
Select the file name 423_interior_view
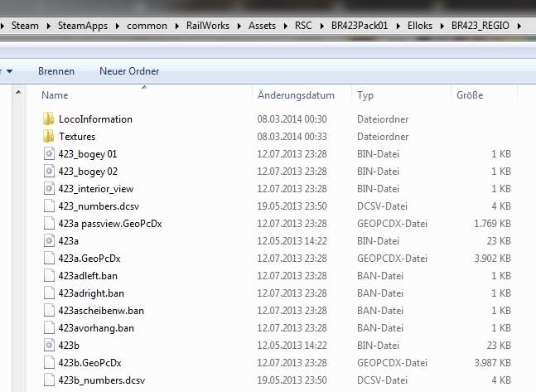(x=96, y=189)
